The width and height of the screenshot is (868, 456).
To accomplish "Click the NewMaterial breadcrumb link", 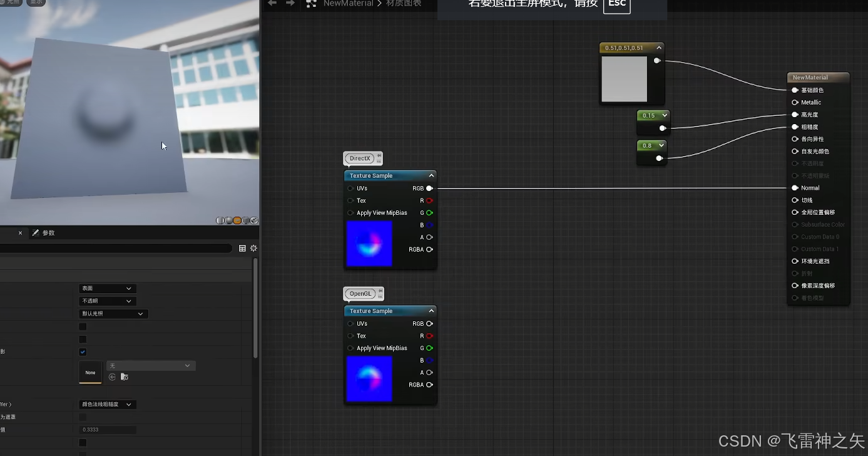I will pyautogui.click(x=348, y=4).
